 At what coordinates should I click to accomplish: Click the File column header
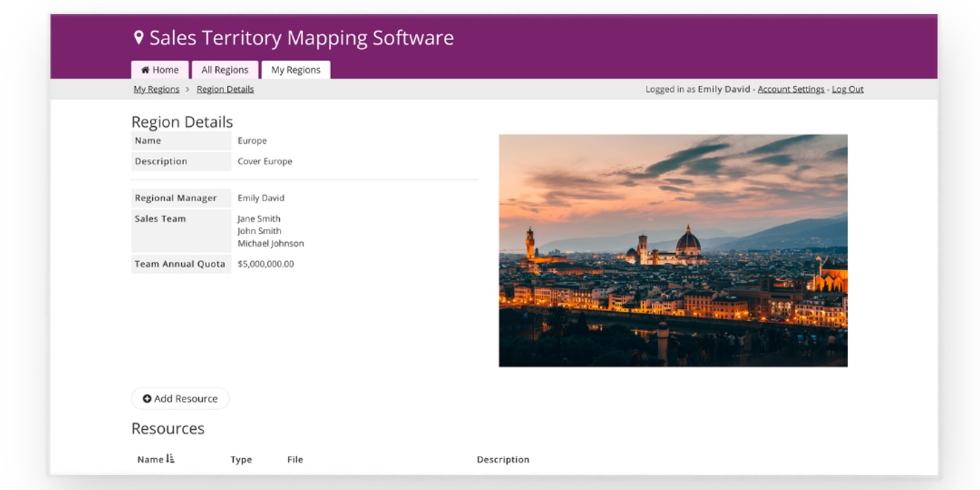(x=295, y=460)
